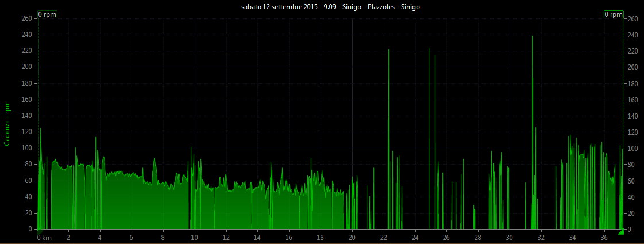Click the 24 km tick on distance axis
This screenshot has width=644, height=244.
415,237
